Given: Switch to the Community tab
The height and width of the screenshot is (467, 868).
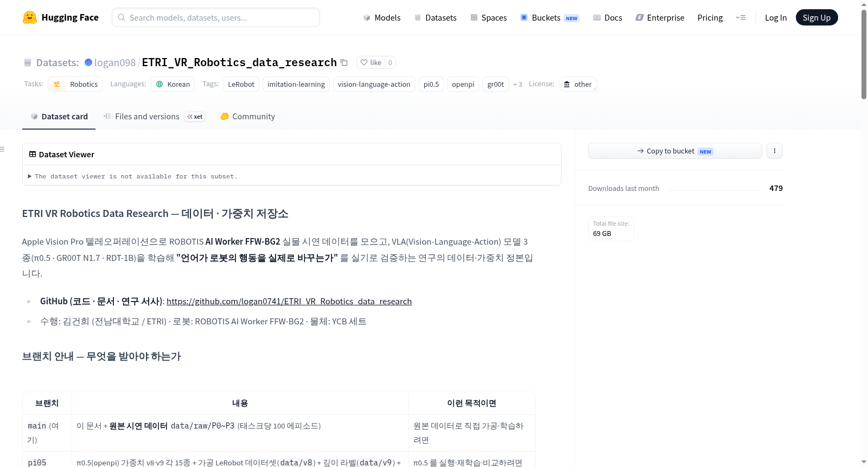Looking at the screenshot, I should click(247, 117).
